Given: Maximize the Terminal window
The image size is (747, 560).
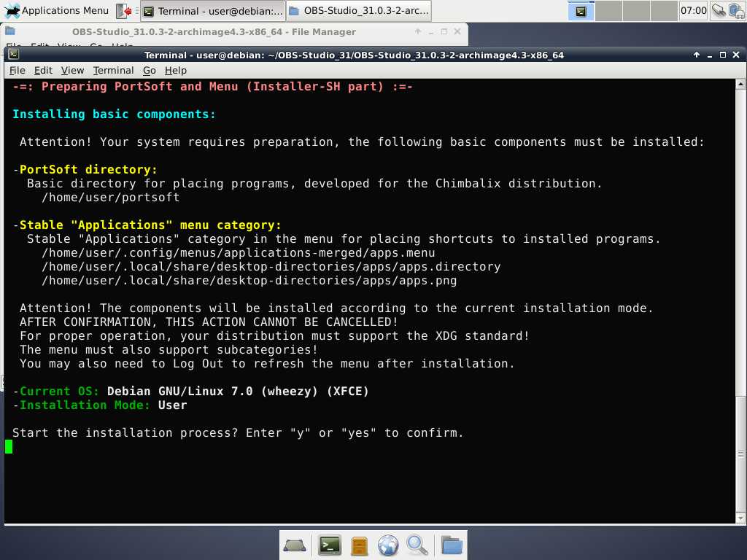Looking at the screenshot, I should (x=723, y=55).
